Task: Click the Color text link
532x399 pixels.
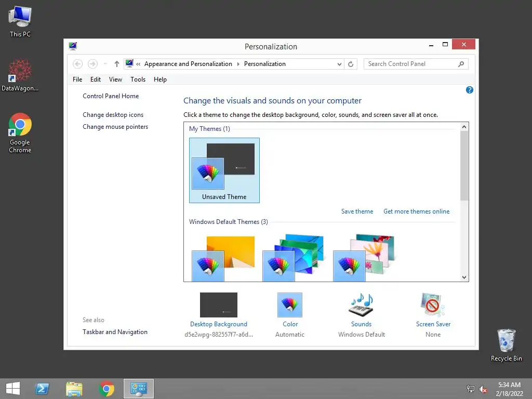Action: (x=290, y=324)
